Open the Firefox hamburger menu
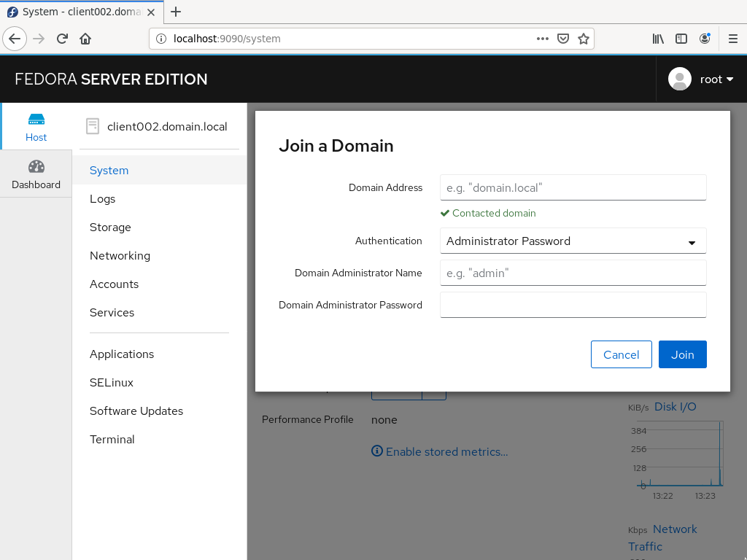The image size is (747, 560). point(733,39)
